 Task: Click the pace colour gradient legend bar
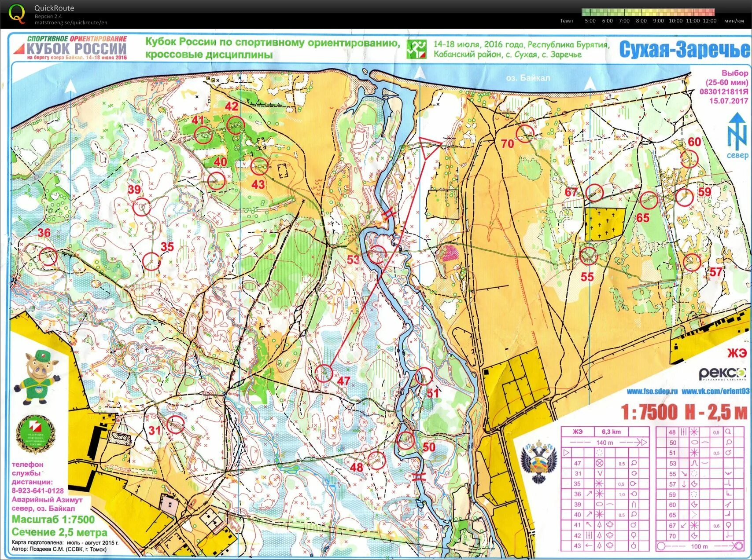coord(648,12)
